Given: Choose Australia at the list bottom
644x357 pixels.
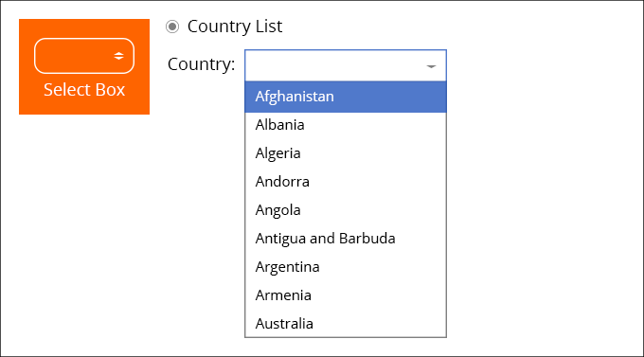Looking at the screenshot, I should click(346, 323).
